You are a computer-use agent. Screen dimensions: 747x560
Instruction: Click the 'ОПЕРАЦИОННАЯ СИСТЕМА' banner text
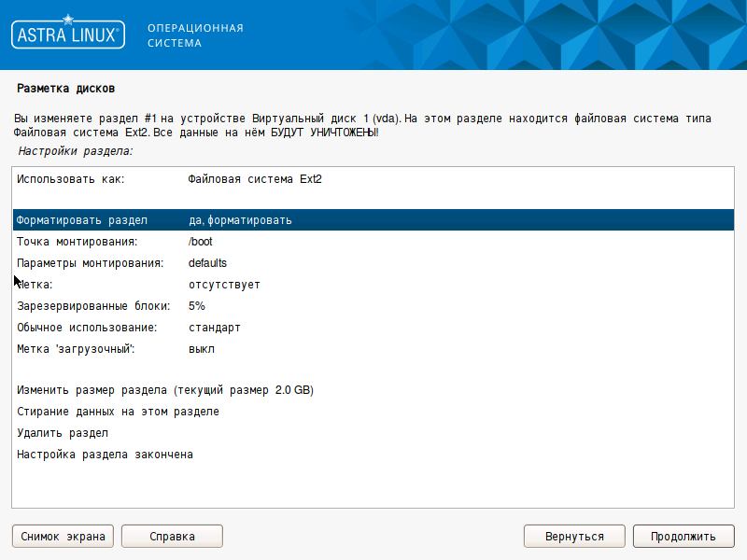[195, 35]
